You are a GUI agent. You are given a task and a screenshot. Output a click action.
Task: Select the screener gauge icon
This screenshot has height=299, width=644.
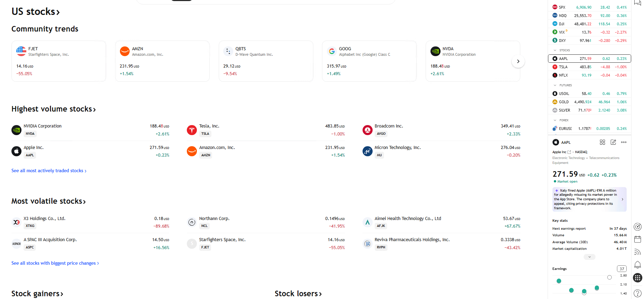637,227
